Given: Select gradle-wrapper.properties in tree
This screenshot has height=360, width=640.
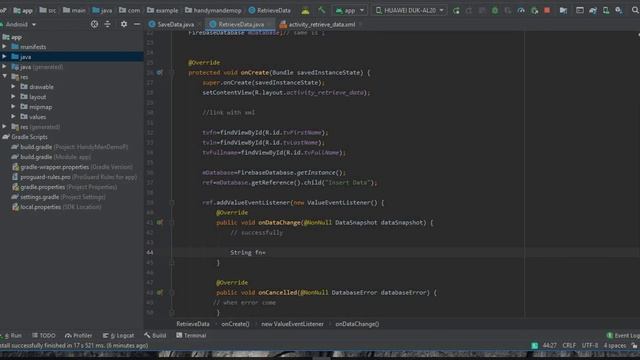Looking at the screenshot, I should coord(72,167).
